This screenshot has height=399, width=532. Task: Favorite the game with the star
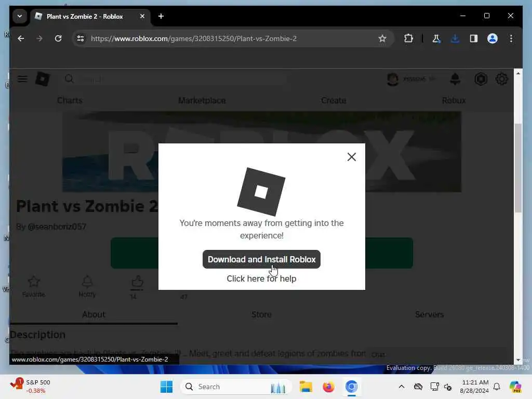pyautogui.click(x=34, y=286)
